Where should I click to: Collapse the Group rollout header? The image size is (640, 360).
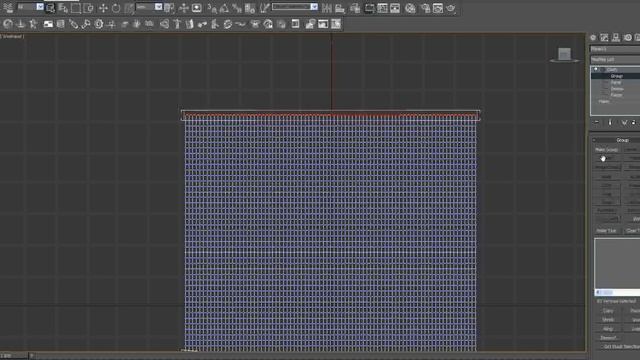point(617,140)
